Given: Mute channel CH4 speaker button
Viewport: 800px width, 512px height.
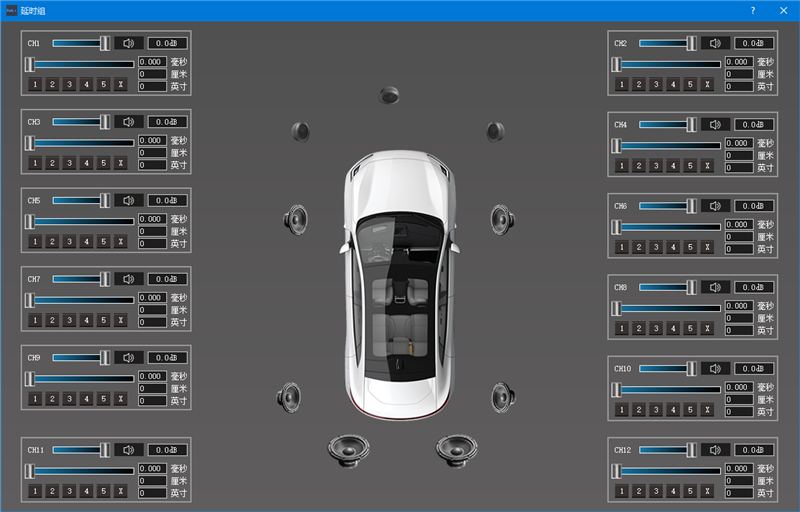Looking at the screenshot, I should [x=716, y=124].
